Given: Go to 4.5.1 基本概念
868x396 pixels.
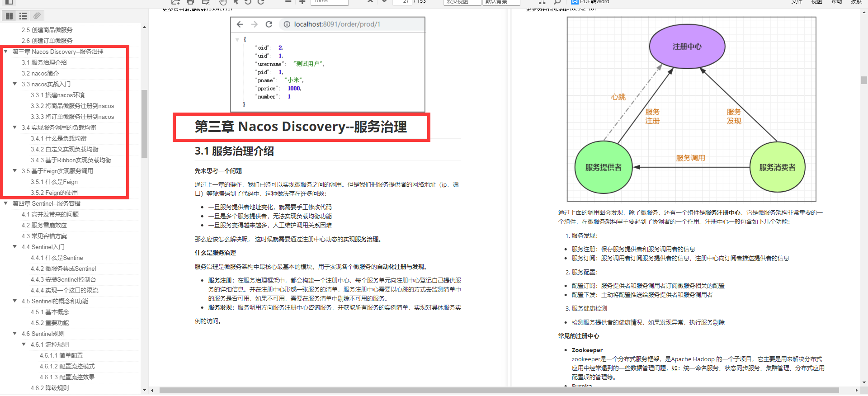Looking at the screenshot, I should 50,312.
